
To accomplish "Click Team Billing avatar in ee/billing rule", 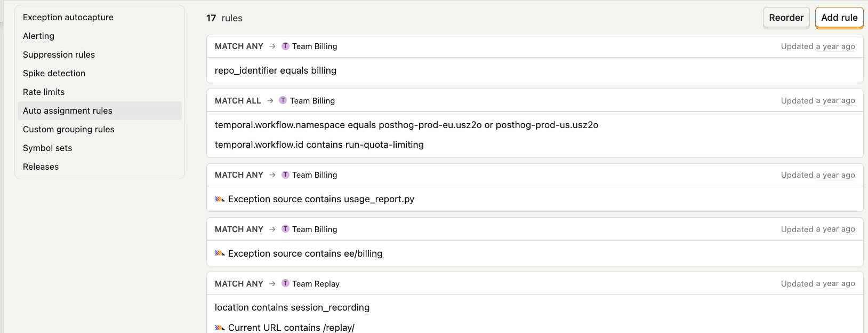I will click(x=285, y=229).
